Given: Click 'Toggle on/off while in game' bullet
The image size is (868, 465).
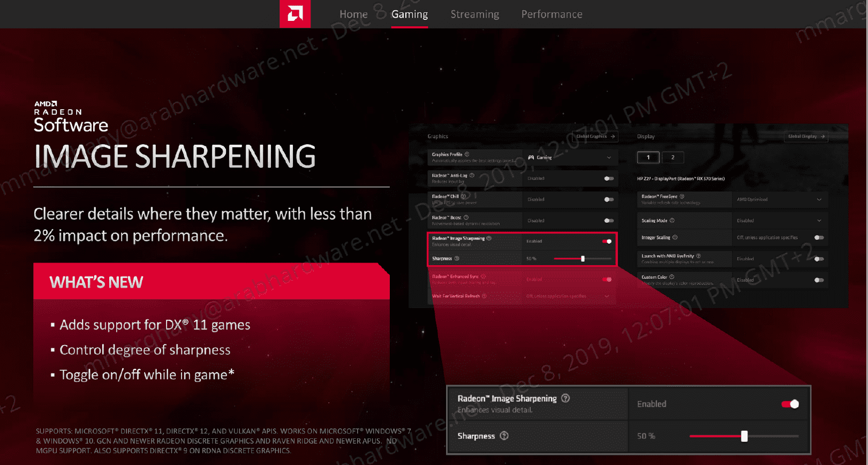Looking at the screenshot, I should (x=147, y=374).
